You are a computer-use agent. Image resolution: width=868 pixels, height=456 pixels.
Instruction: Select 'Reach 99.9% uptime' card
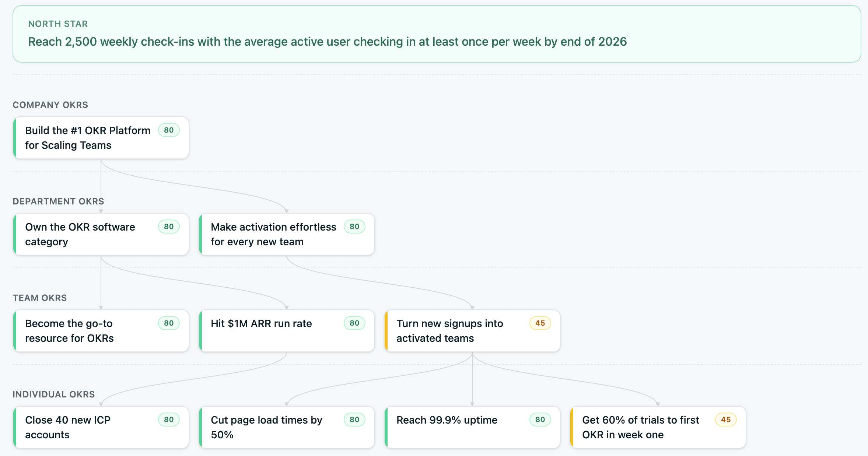tap(472, 427)
